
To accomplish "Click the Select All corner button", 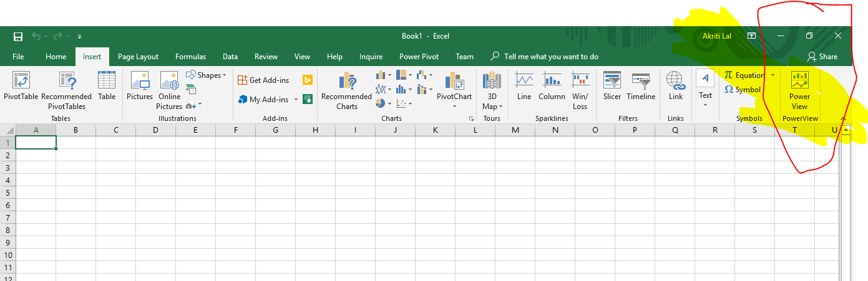I will click(7, 130).
